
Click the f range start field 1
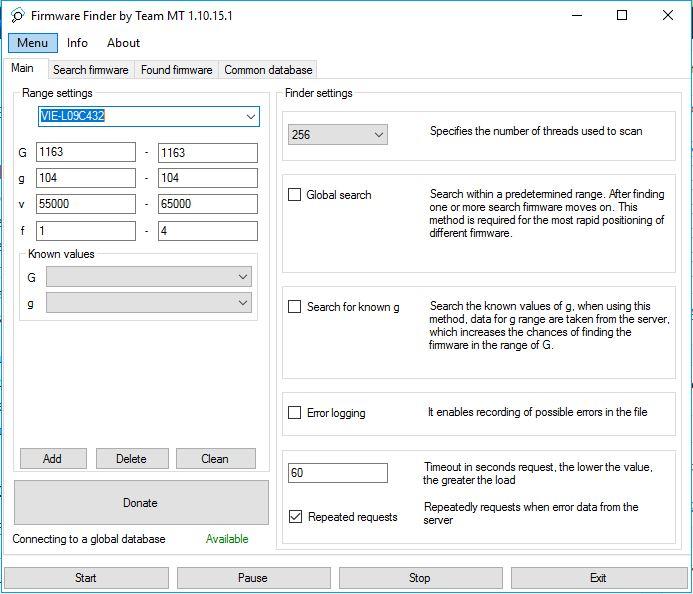tap(86, 231)
